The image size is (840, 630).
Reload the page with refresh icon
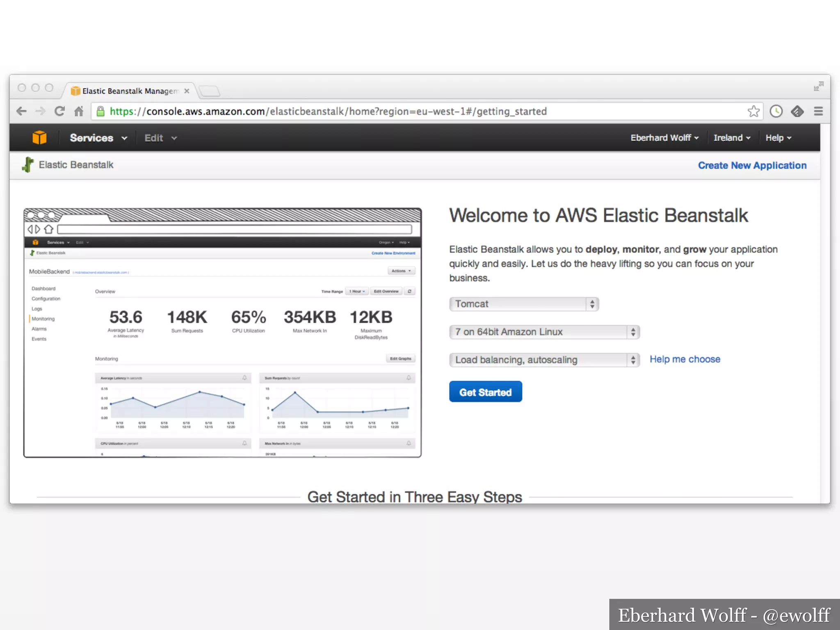coord(59,111)
